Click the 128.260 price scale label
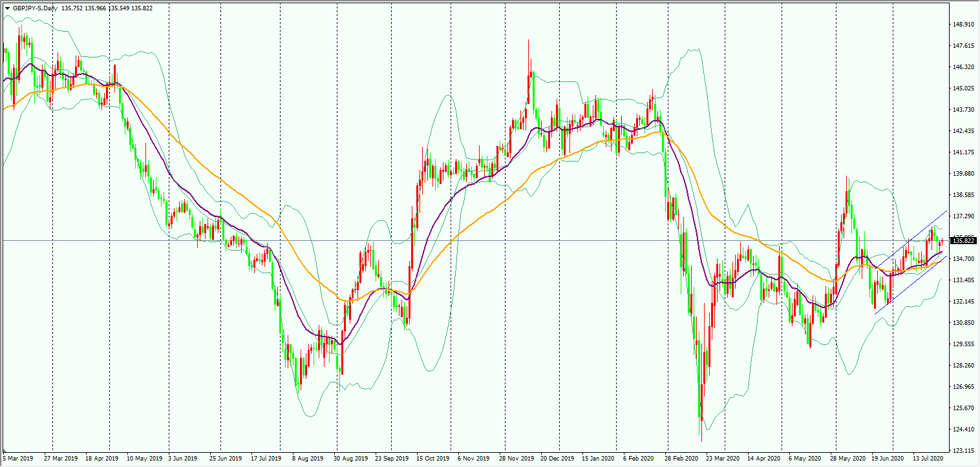Viewport: 980px width, 467px height. pos(963,366)
